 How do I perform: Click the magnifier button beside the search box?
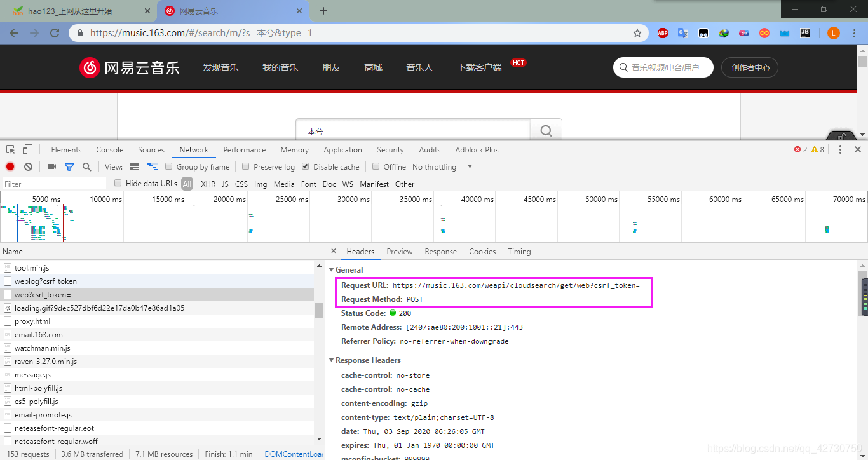point(546,130)
